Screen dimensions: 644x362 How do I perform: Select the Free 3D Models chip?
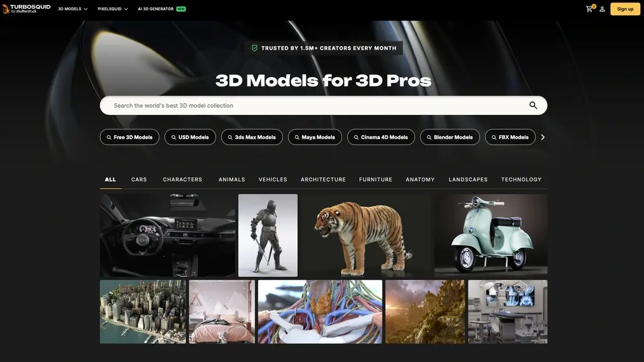[129, 137]
